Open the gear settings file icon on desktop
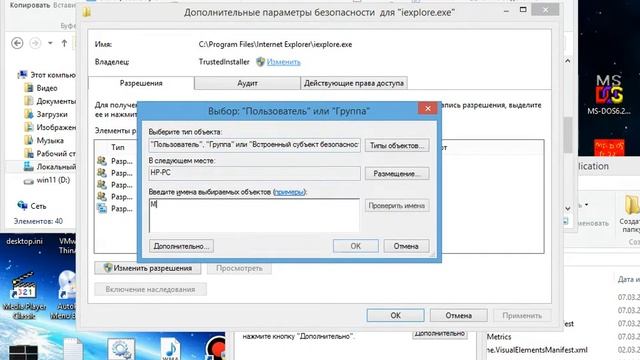The height and width of the screenshot is (360, 640). pyautogui.click(x=121, y=349)
